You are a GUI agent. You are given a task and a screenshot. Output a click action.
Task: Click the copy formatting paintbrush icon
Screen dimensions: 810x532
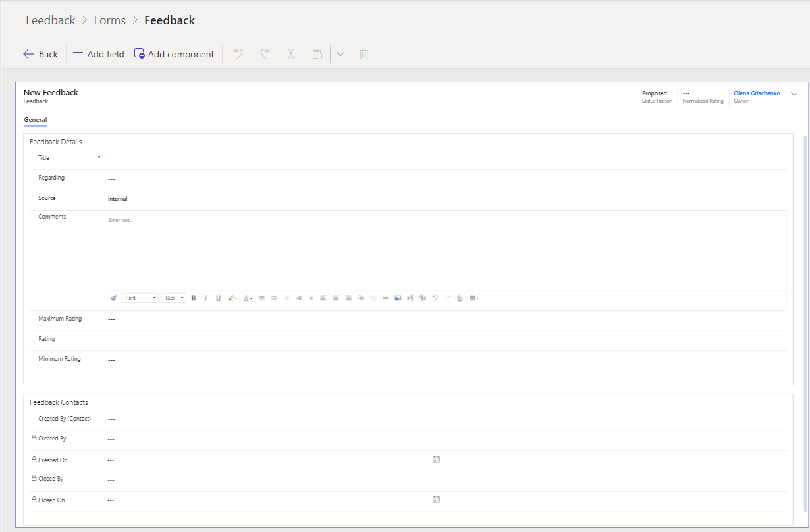(x=113, y=298)
